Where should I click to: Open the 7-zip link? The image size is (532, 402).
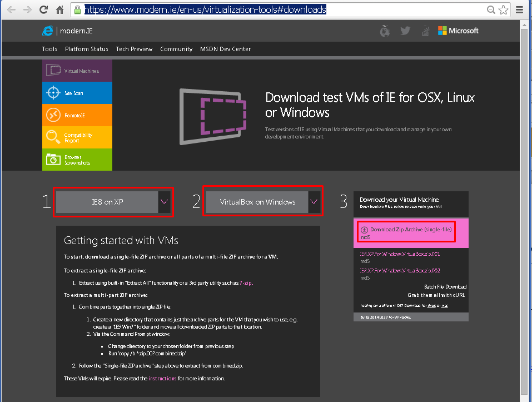pyautogui.click(x=246, y=283)
